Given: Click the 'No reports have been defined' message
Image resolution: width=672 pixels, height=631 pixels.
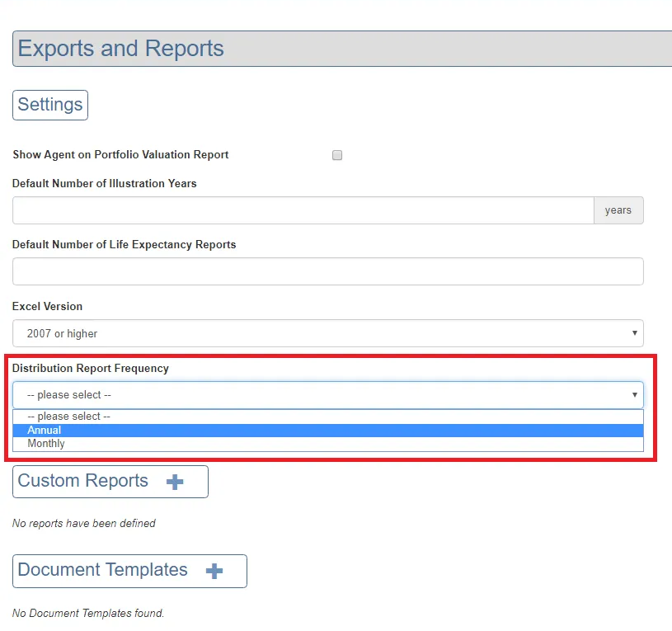Looking at the screenshot, I should 84,523.
